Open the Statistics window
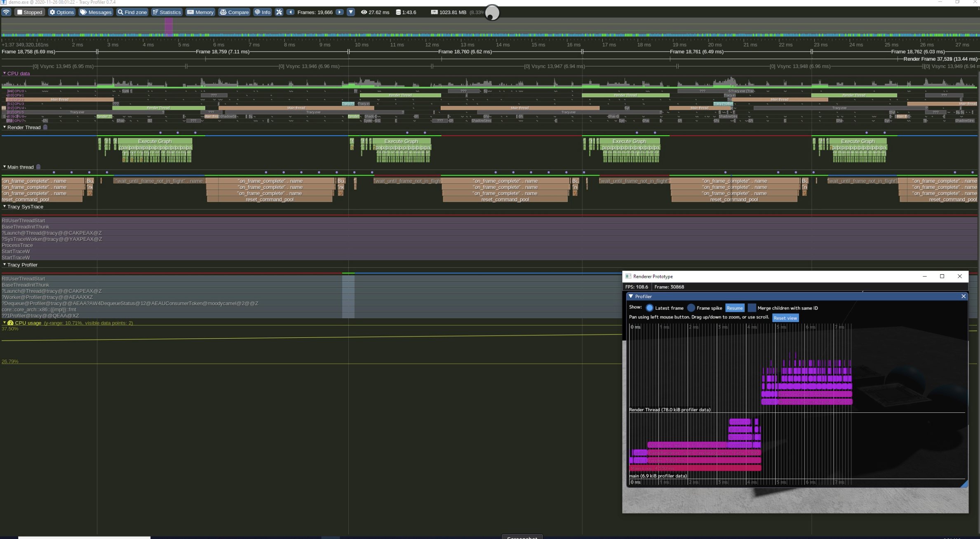This screenshot has height=539, width=980. [167, 12]
